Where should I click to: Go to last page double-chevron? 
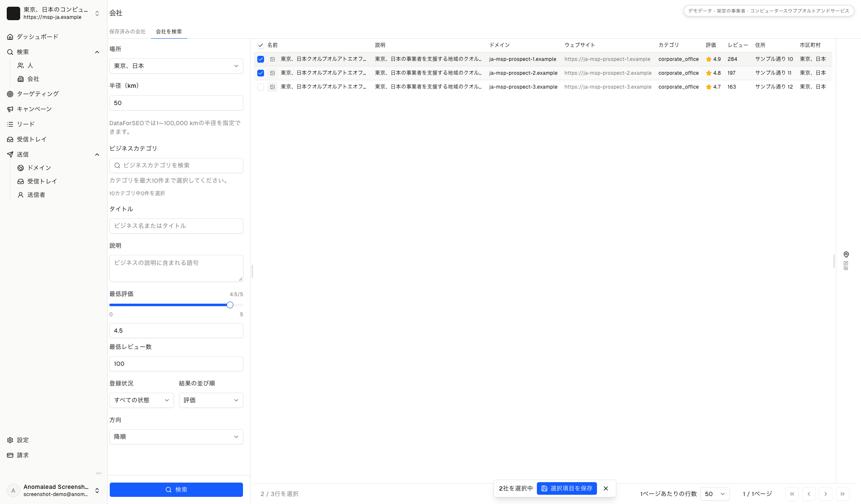(843, 494)
